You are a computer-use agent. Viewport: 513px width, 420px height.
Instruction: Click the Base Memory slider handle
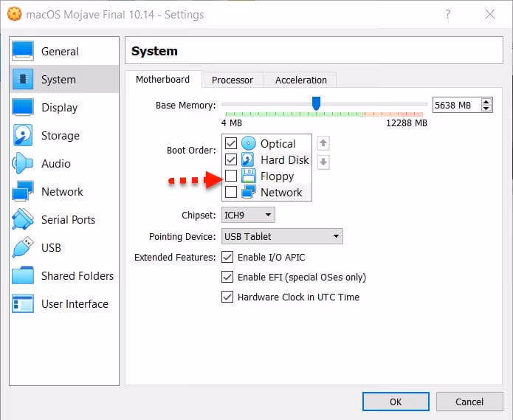click(x=316, y=103)
